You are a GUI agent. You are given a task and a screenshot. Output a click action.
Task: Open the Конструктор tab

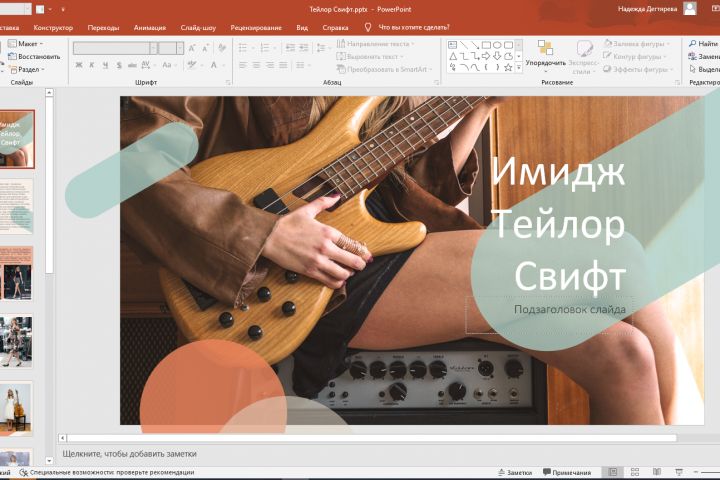[53, 28]
